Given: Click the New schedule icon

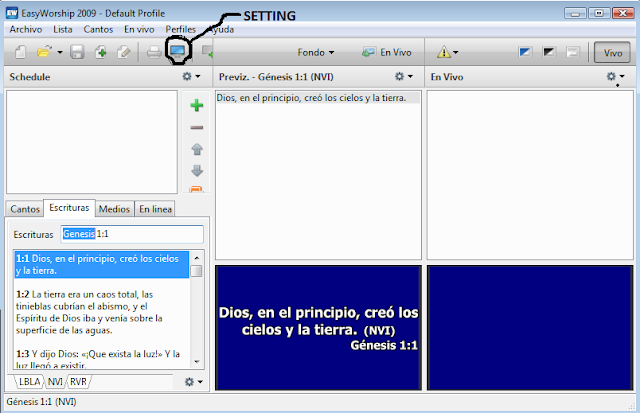Looking at the screenshot, I should (x=20, y=52).
